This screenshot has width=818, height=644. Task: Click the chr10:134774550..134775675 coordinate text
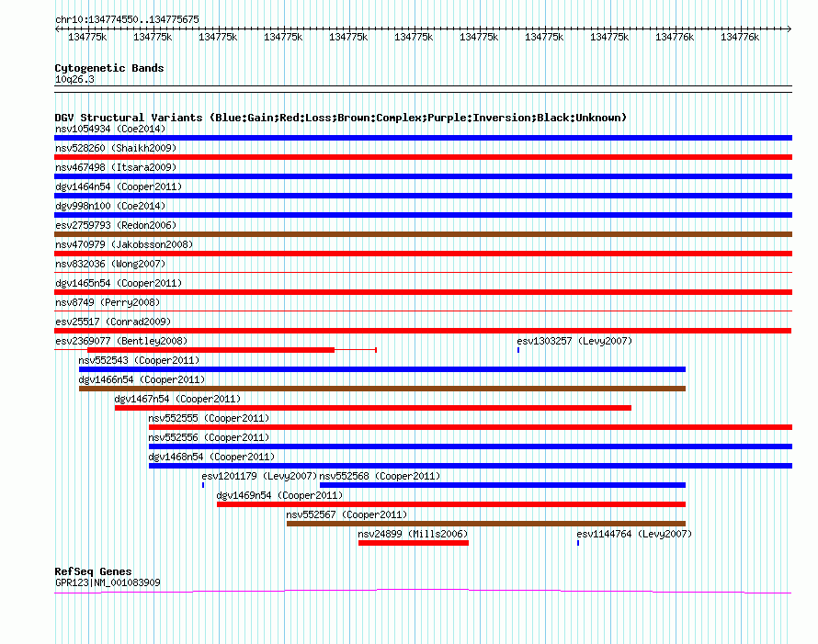coord(127,19)
